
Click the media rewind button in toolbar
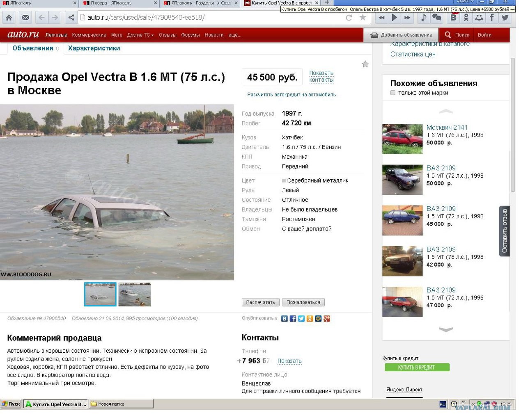click(x=382, y=18)
